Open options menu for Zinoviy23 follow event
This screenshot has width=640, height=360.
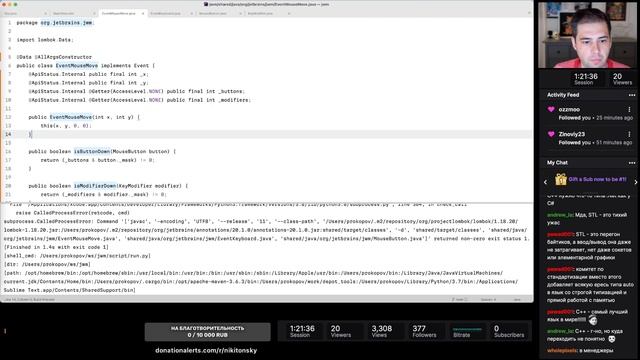pyautogui.click(x=629, y=134)
